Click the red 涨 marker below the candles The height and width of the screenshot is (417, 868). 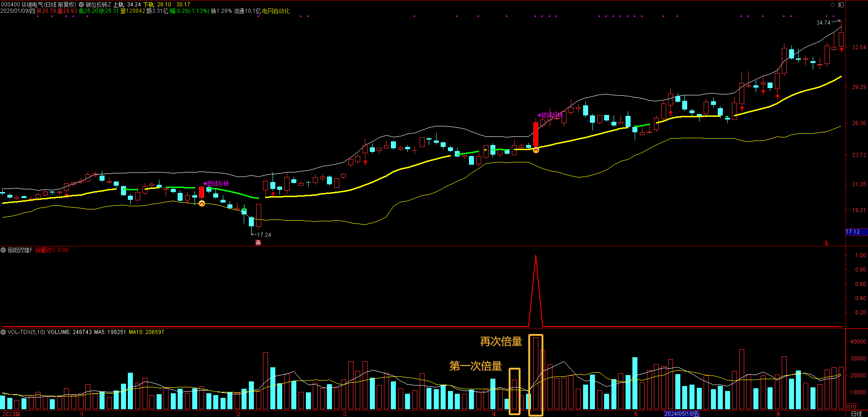coord(258,243)
